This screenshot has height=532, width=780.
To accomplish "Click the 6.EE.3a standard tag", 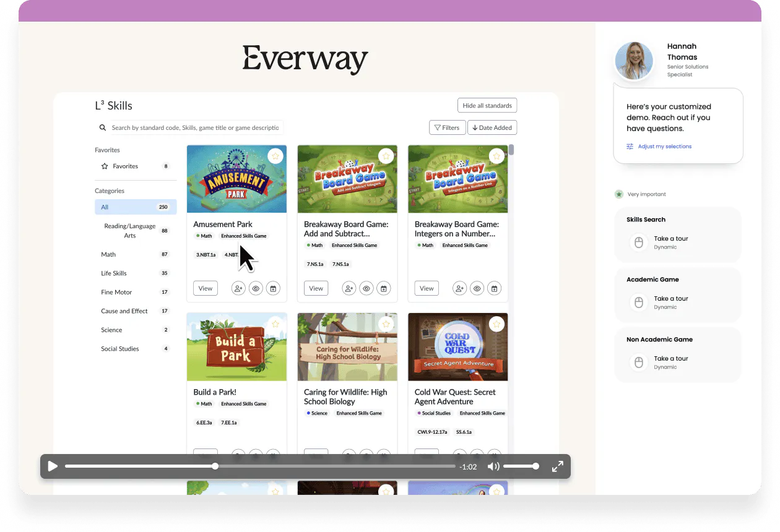I will coord(204,423).
